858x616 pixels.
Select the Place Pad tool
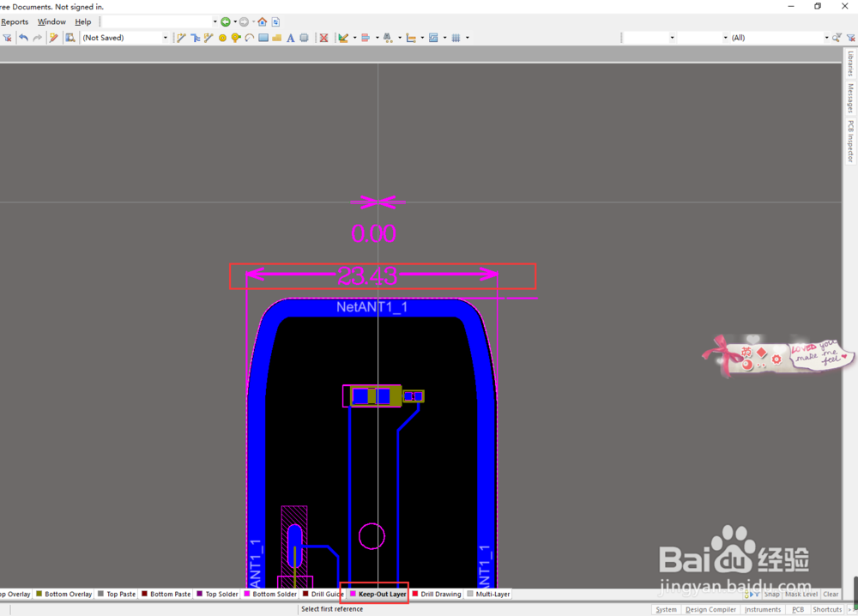point(222,38)
